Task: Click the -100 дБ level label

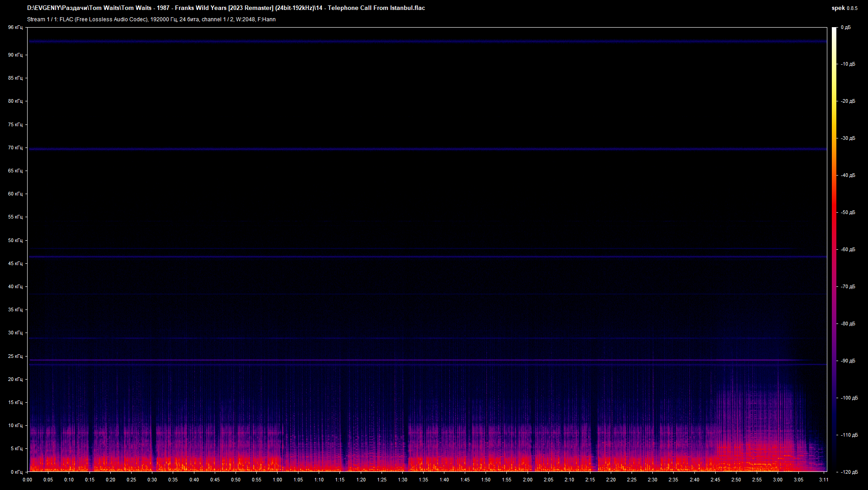Action: tap(849, 398)
